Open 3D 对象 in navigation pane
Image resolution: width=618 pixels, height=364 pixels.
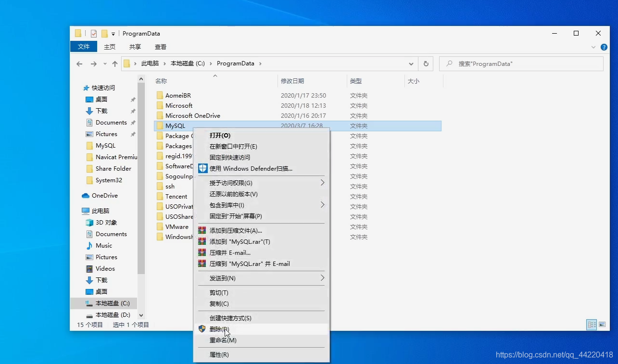(x=106, y=223)
